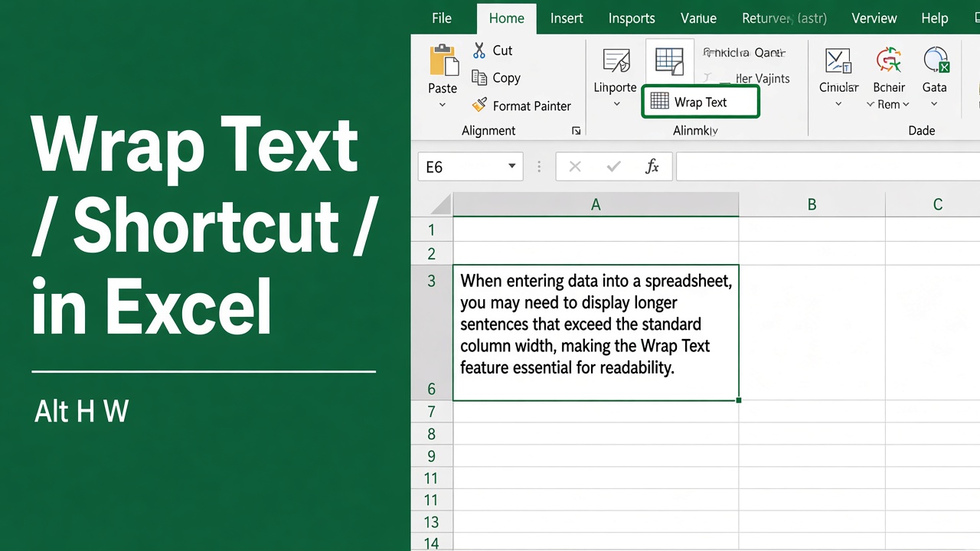The height and width of the screenshot is (551, 980).
Task: Click the Cancel X icon in formula bar
Action: [575, 167]
